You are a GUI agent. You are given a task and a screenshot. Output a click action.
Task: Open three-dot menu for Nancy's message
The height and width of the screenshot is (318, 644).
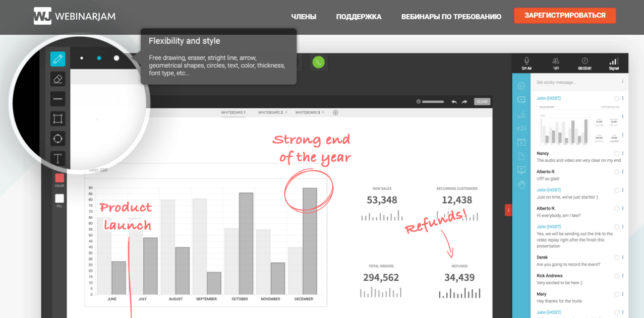click(x=623, y=153)
